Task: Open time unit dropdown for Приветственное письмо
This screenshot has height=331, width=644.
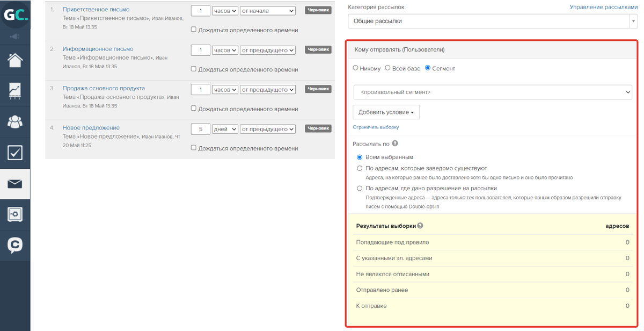Action: coord(225,11)
